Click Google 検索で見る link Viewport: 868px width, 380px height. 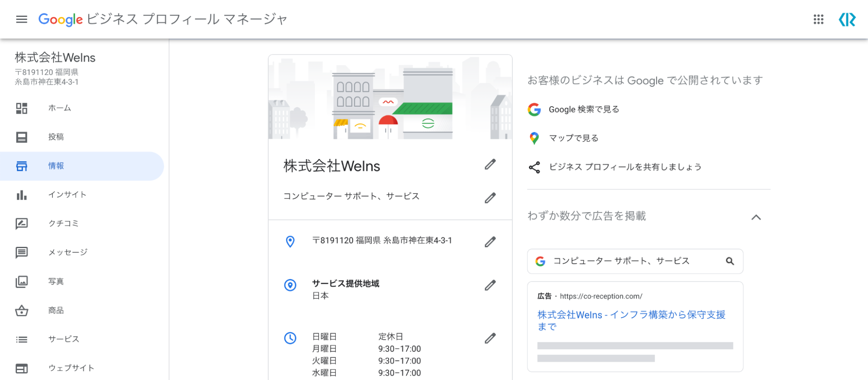click(x=584, y=109)
